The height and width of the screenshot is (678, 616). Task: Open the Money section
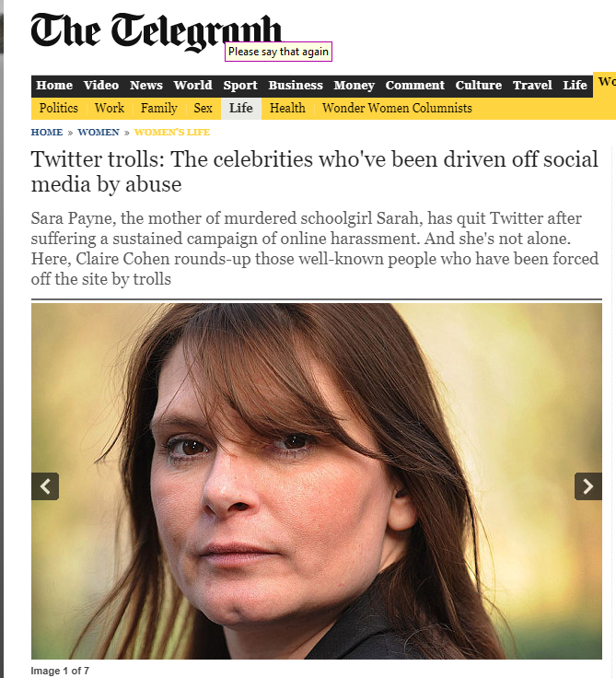pyautogui.click(x=354, y=86)
